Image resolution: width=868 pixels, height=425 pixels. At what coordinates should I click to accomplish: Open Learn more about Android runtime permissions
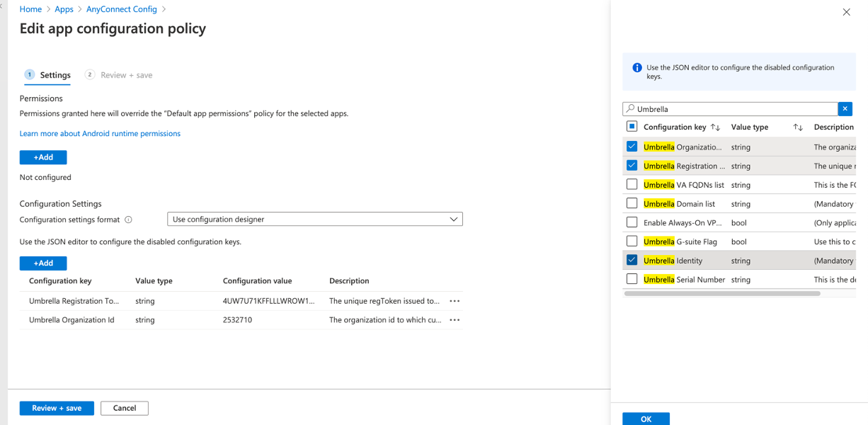coord(100,133)
